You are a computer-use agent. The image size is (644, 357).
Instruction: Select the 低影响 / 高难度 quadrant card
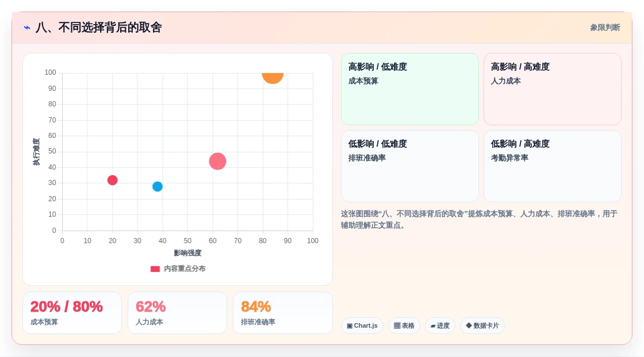553,166
